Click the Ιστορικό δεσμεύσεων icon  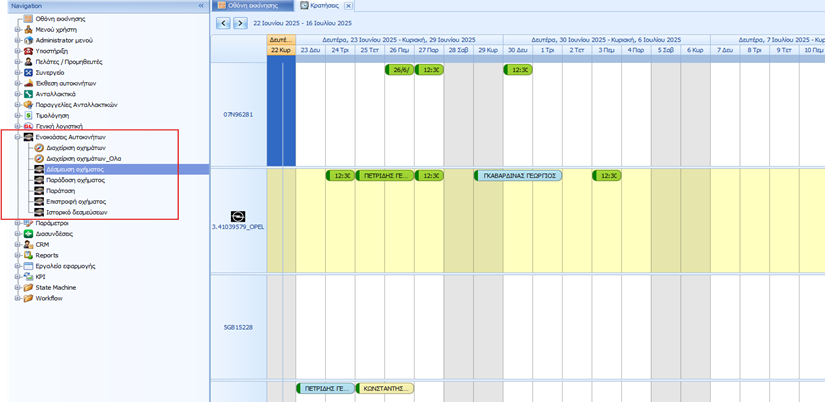click(39, 212)
